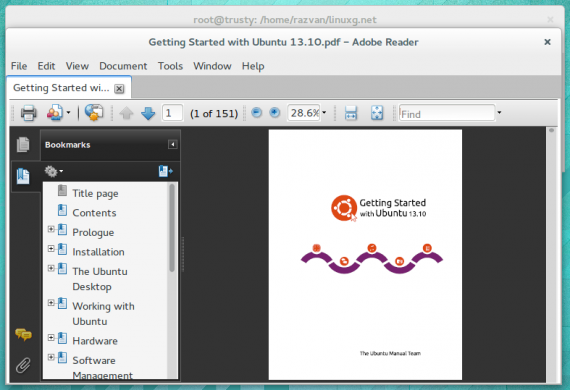Image resolution: width=570 pixels, height=390 pixels.
Task: Click the Installation bookmark label
Action: (98, 252)
